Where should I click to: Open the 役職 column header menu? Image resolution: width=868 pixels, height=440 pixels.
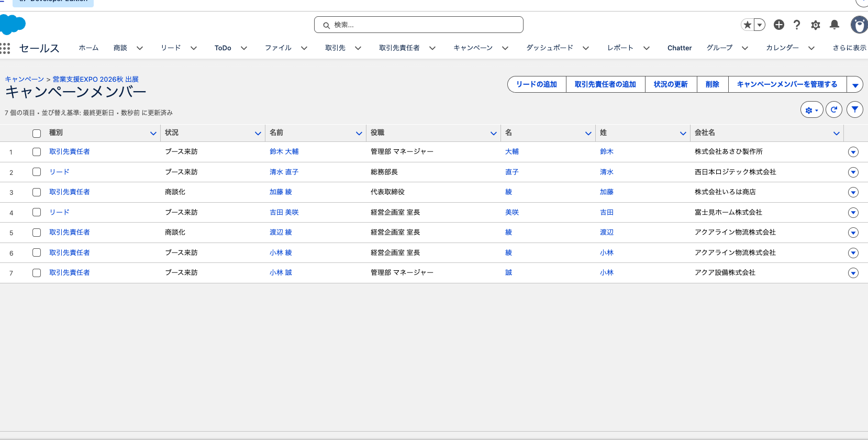point(494,133)
